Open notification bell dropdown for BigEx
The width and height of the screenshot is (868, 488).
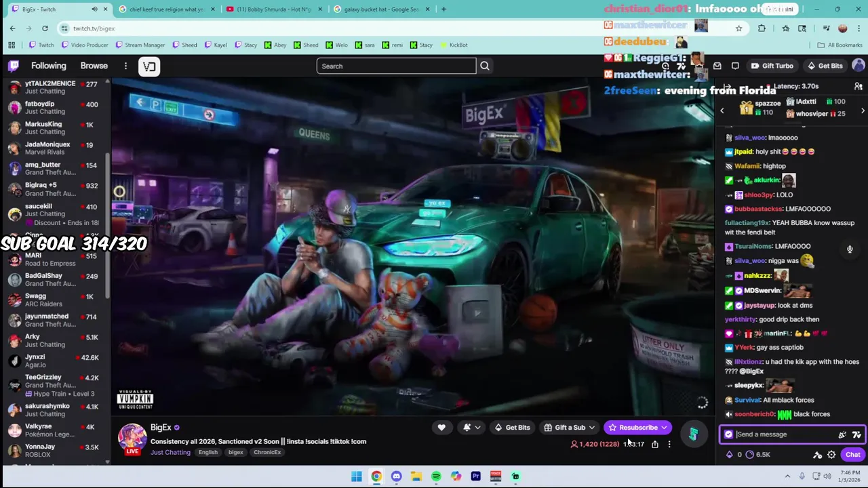coord(471,428)
